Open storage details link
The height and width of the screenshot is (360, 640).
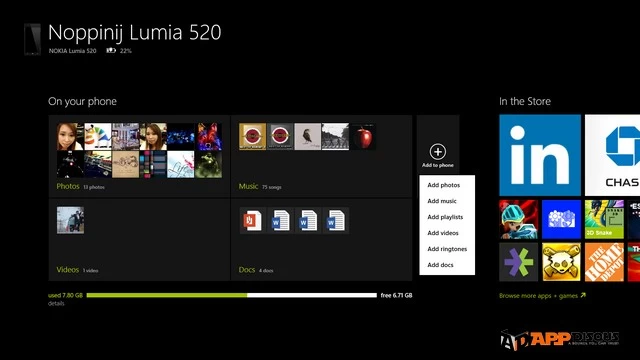[56, 303]
